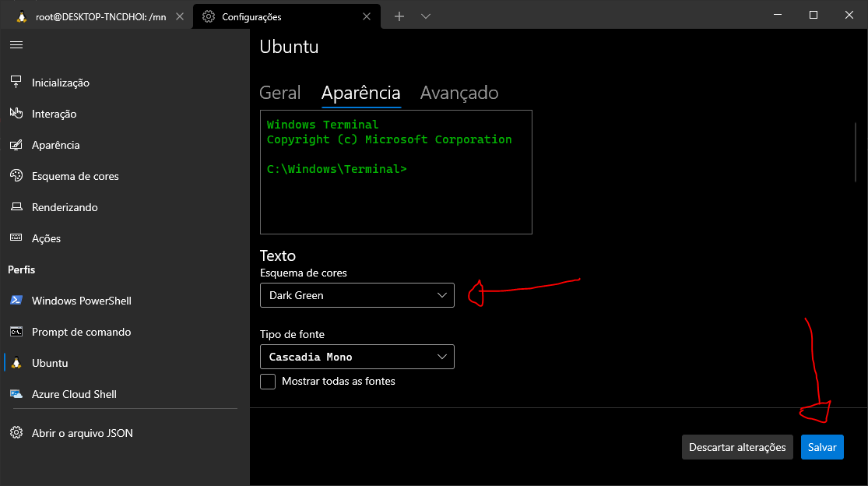Image resolution: width=868 pixels, height=486 pixels.
Task: Switch to the root@DESKTOP-TNCDHOI terminal tab
Action: coord(97,16)
